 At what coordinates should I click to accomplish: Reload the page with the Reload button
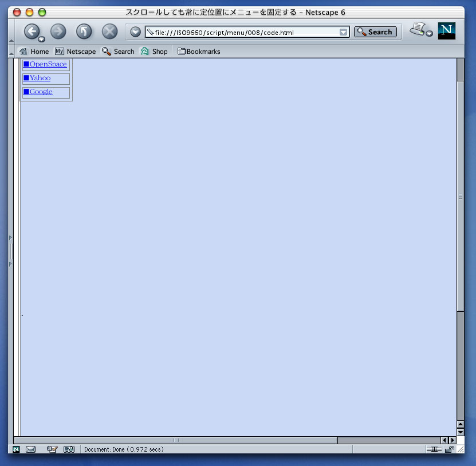[x=84, y=32]
